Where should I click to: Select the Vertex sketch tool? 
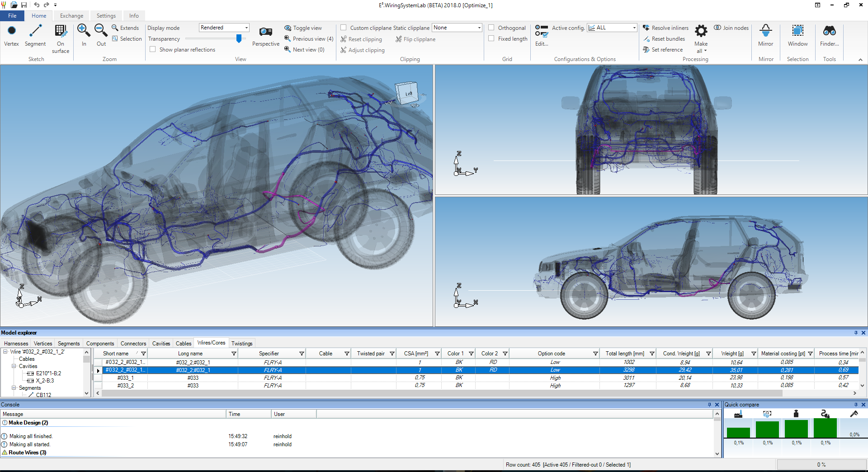click(x=12, y=31)
